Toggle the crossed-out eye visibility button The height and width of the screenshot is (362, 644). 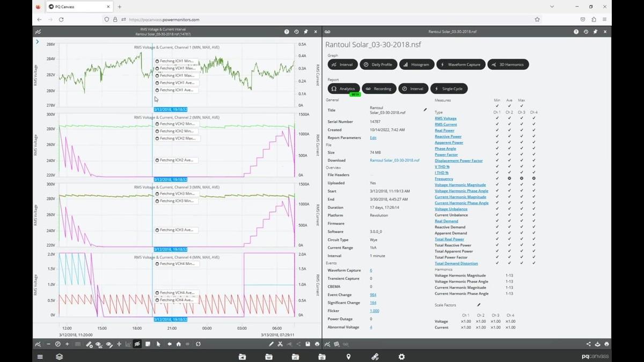[137, 344]
